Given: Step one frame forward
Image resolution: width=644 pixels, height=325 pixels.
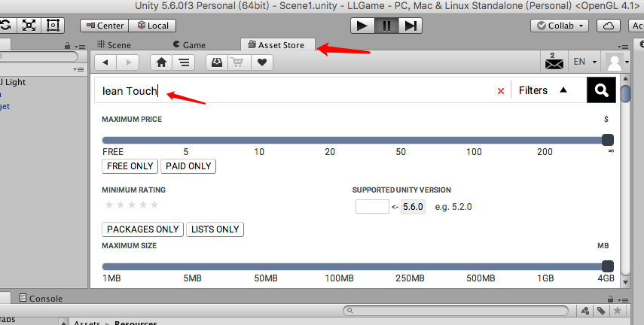Looking at the screenshot, I should coord(411,26).
